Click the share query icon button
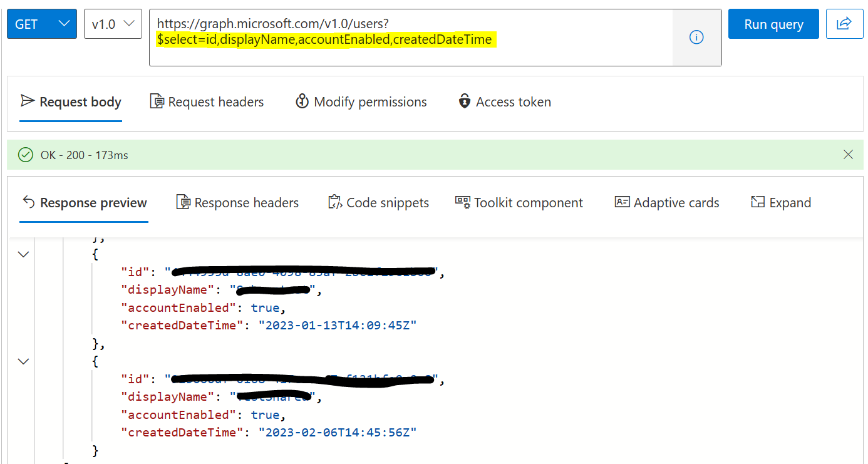Image resolution: width=868 pixels, height=464 pixels. (x=844, y=24)
